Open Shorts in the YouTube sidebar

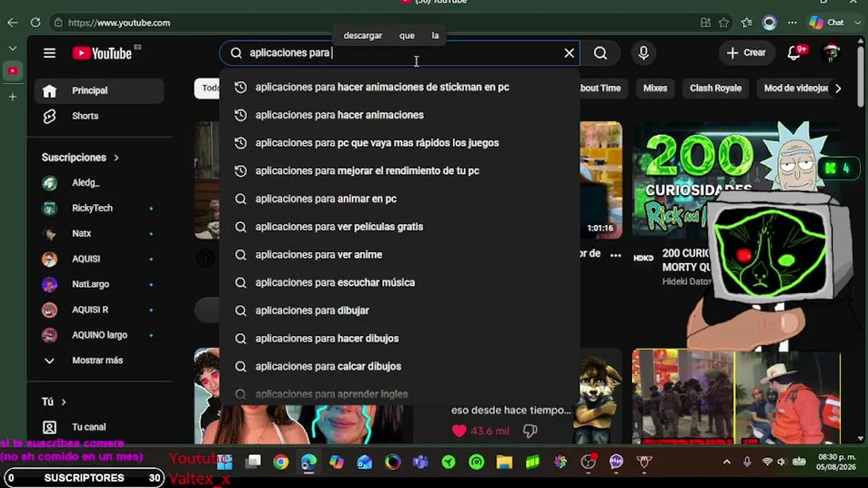[99, 116]
